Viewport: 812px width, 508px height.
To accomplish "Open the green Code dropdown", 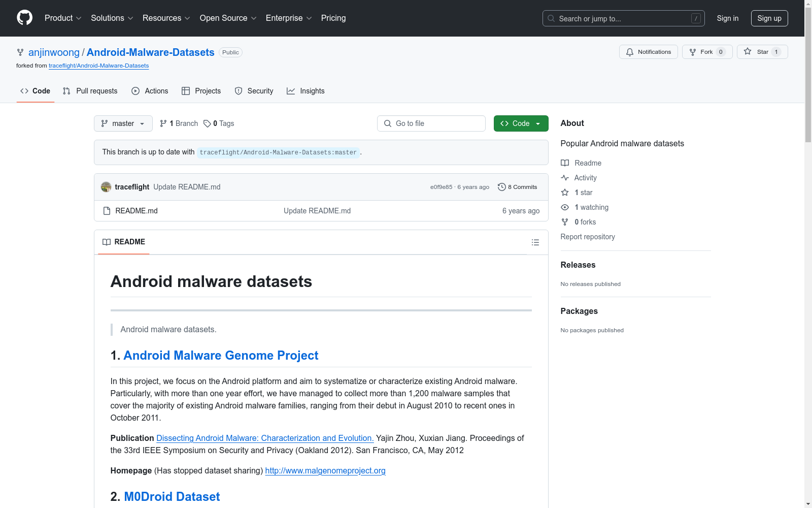I will pos(521,123).
